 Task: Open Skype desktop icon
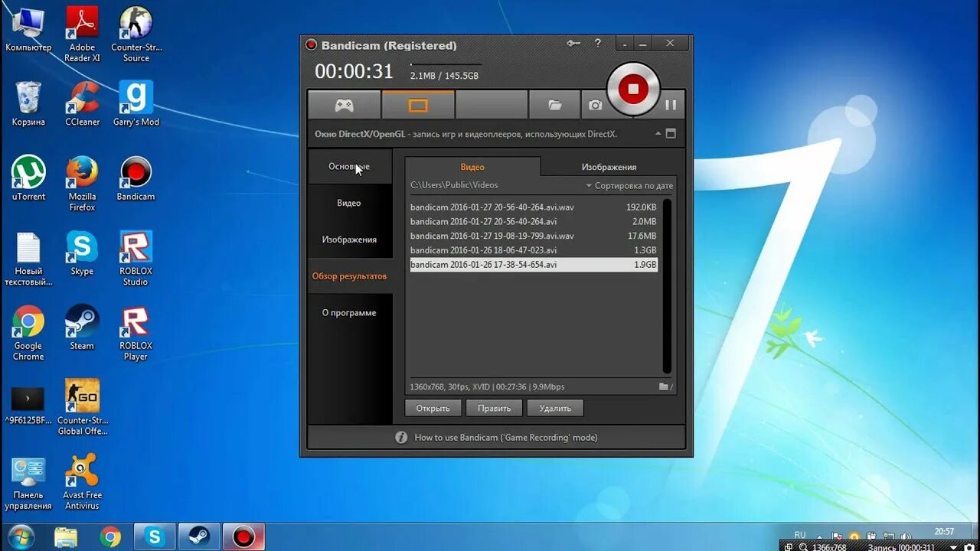tap(82, 253)
